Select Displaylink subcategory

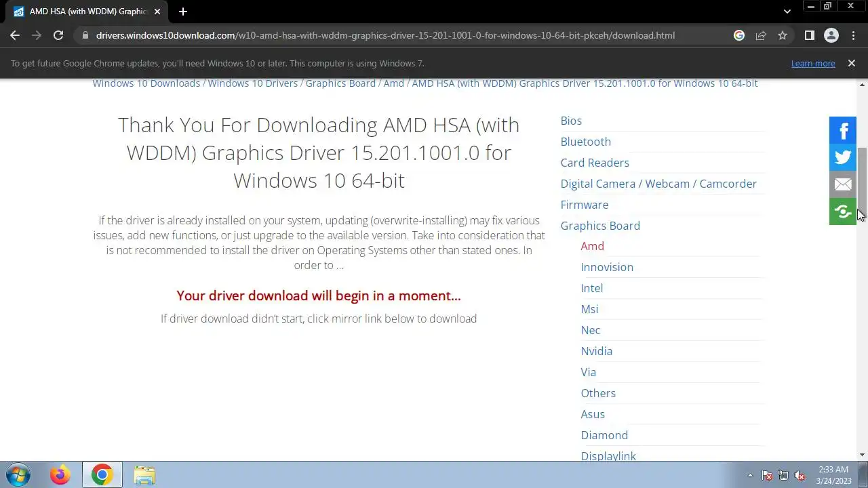[x=608, y=455]
